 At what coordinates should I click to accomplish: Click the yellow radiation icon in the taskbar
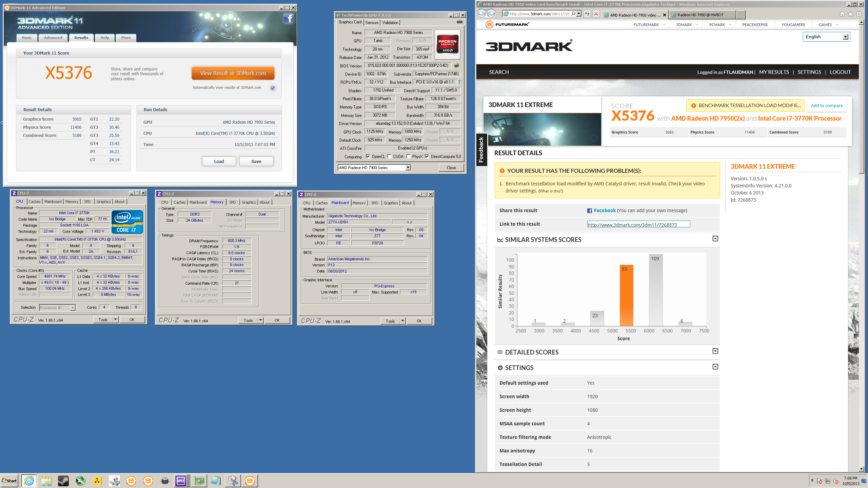tap(97, 481)
